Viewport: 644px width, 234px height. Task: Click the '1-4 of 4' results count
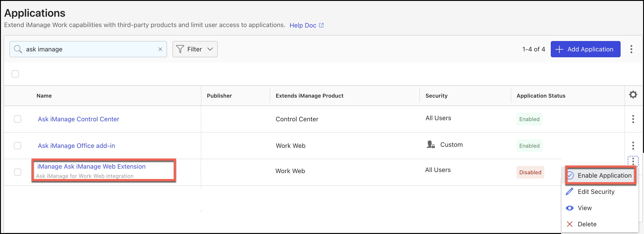tap(533, 49)
